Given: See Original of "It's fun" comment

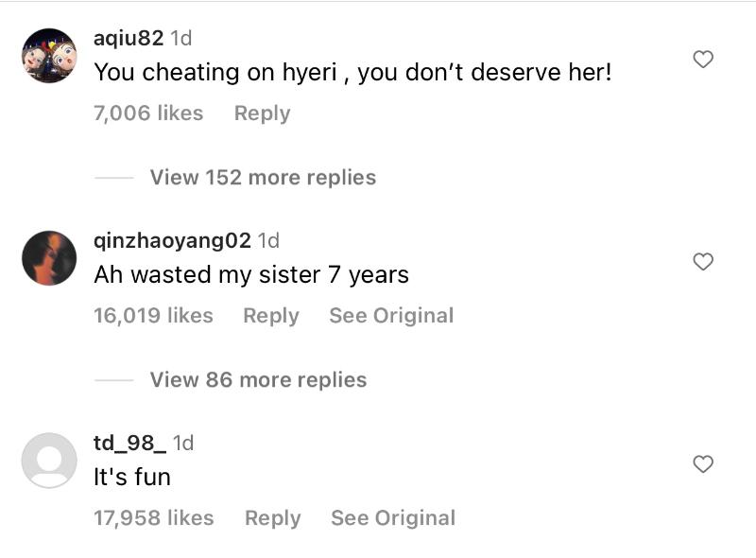Looking at the screenshot, I should click(393, 518).
